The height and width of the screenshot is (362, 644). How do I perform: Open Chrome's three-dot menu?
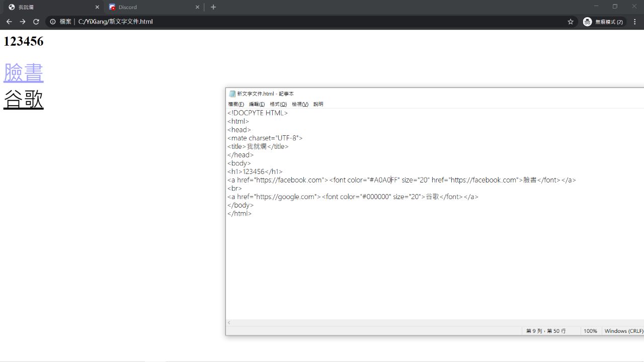tap(635, 22)
